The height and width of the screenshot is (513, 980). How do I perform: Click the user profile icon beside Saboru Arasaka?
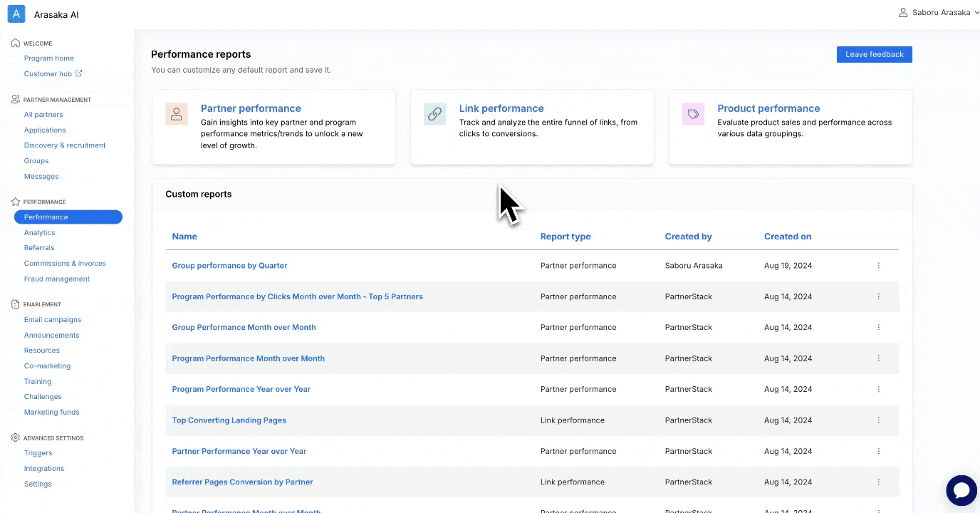[903, 12]
